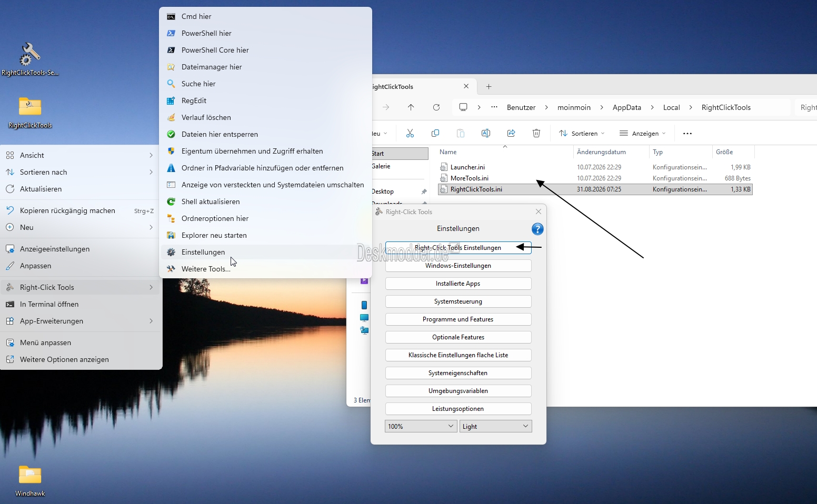
Task: Click Right-Click Tools Einstellungen button
Action: point(458,248)
